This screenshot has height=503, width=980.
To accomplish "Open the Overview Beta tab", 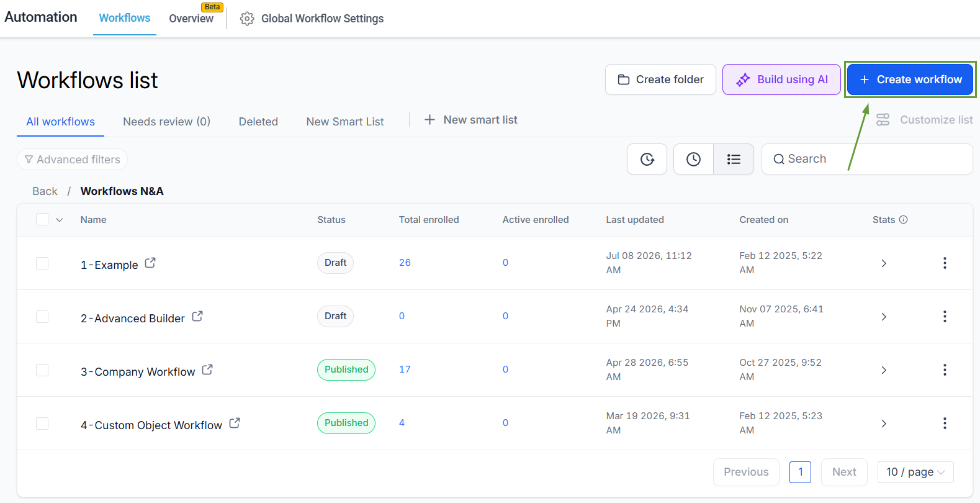I will (191, 19).
